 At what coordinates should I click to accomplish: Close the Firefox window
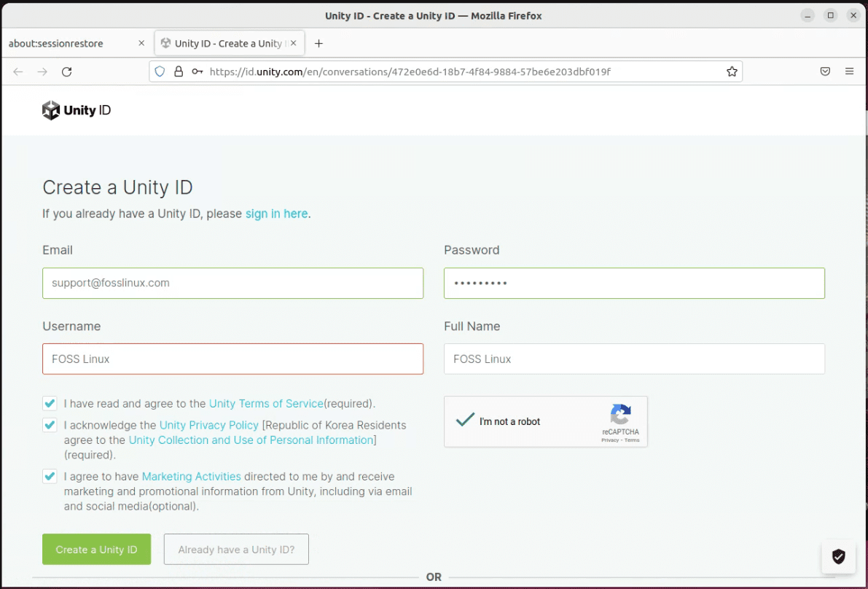point(853,15)
